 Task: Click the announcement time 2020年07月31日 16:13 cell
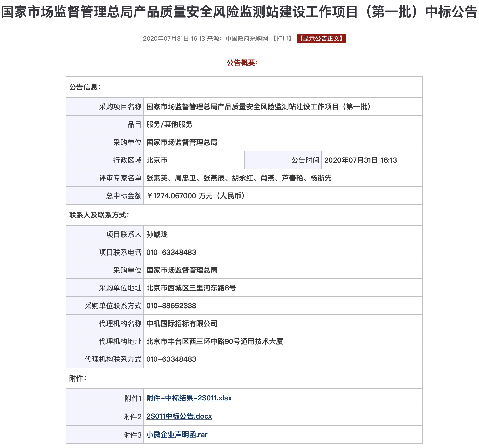pos(360,160)
